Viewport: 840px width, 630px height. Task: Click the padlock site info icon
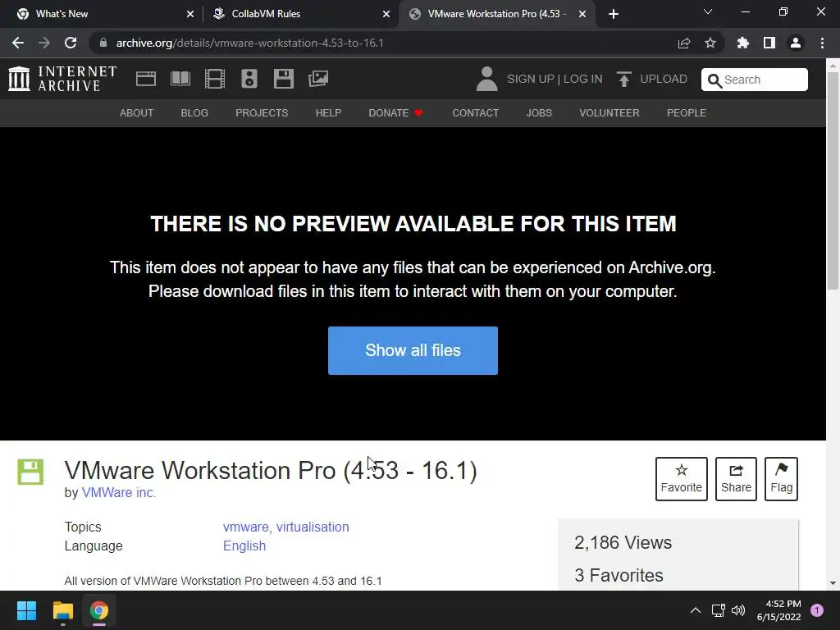coord(103,43)
